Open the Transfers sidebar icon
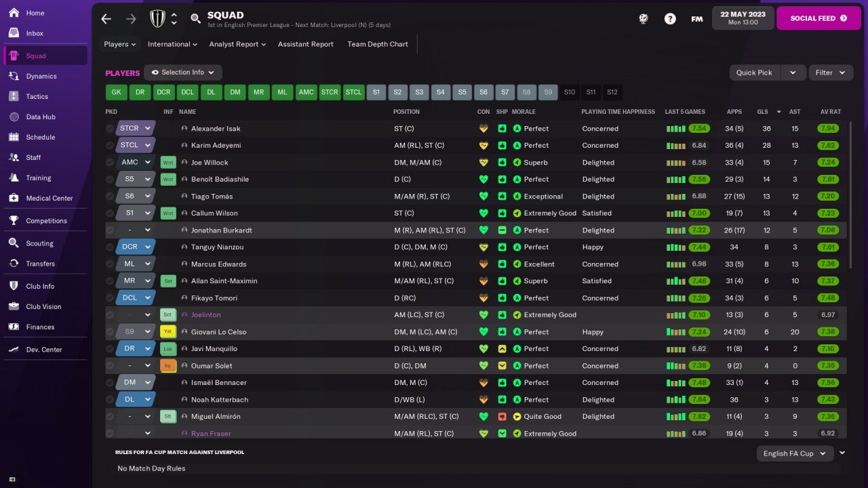Viewport: 868px width, 488px height. pyautogui.click(x=14, y=264)
